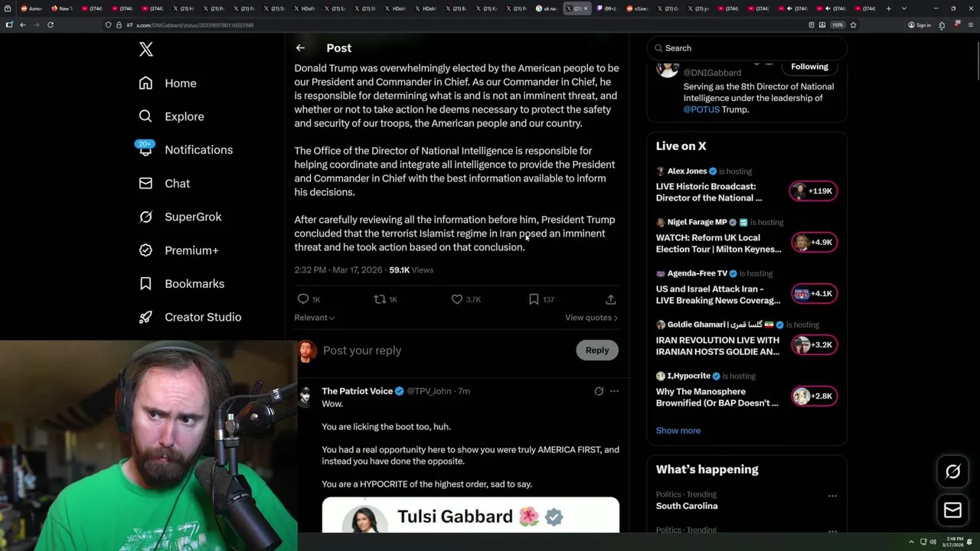Click the Creator Studio rocket icon
This screenshot has height=551, width=980.
click(x=145, y=317)
